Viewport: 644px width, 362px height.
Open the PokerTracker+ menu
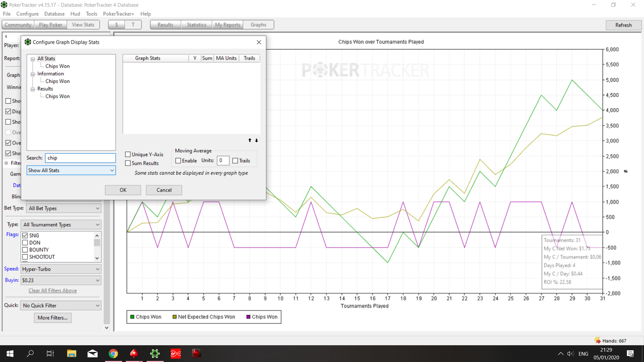(119, 14)
